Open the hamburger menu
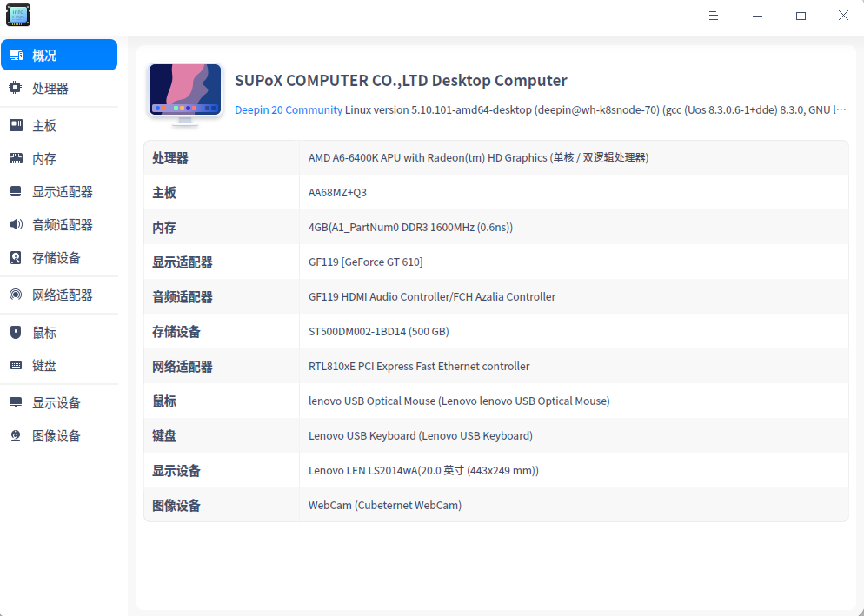The width and height of the screenshot is (864, 616). pyautogui.click(x=714, y=16)
